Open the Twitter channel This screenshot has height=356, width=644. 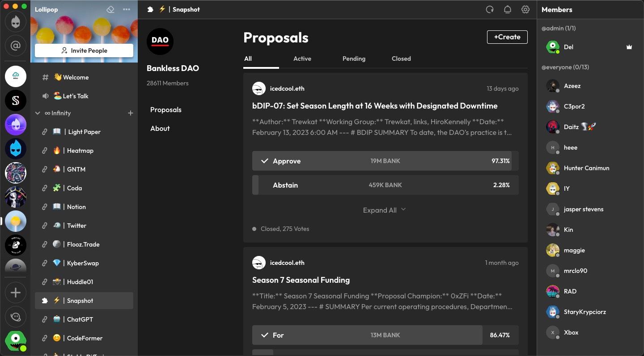click(x=84, y=226)
